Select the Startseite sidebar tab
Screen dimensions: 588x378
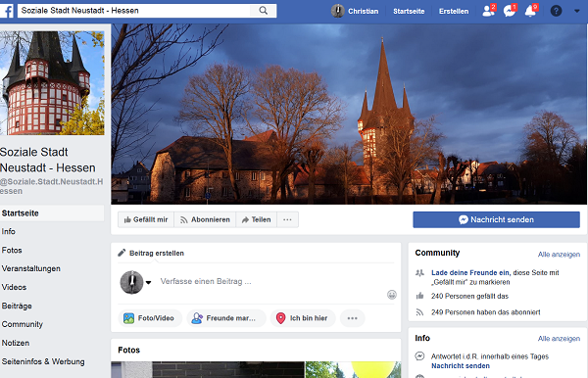(x=52, y=213)
